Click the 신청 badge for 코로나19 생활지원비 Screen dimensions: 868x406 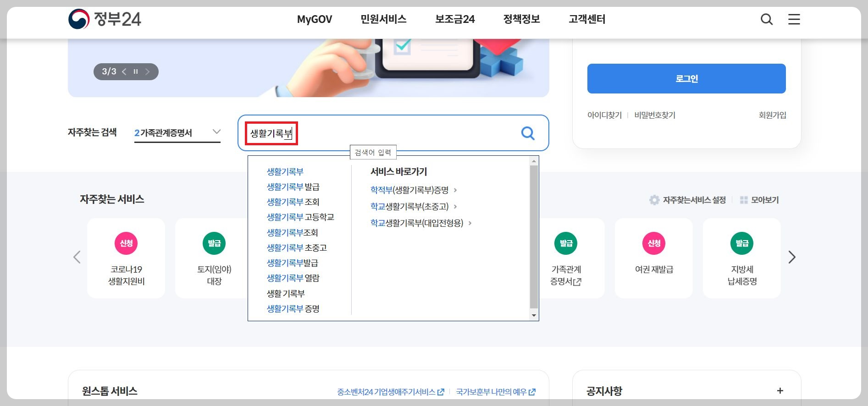[x=126, y=243]
